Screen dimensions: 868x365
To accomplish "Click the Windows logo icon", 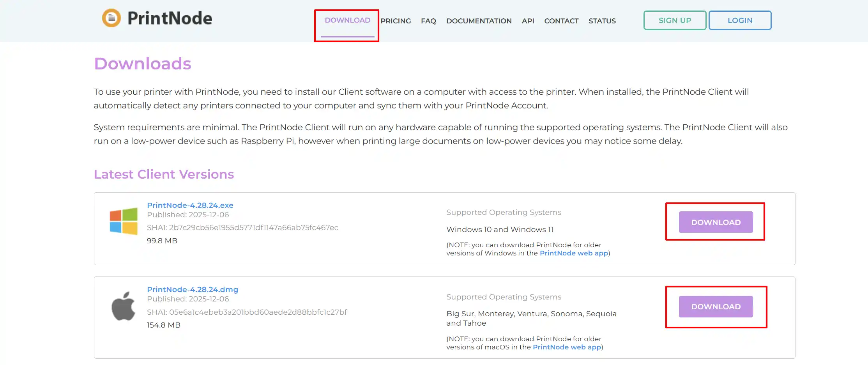I will click(124, 221).
